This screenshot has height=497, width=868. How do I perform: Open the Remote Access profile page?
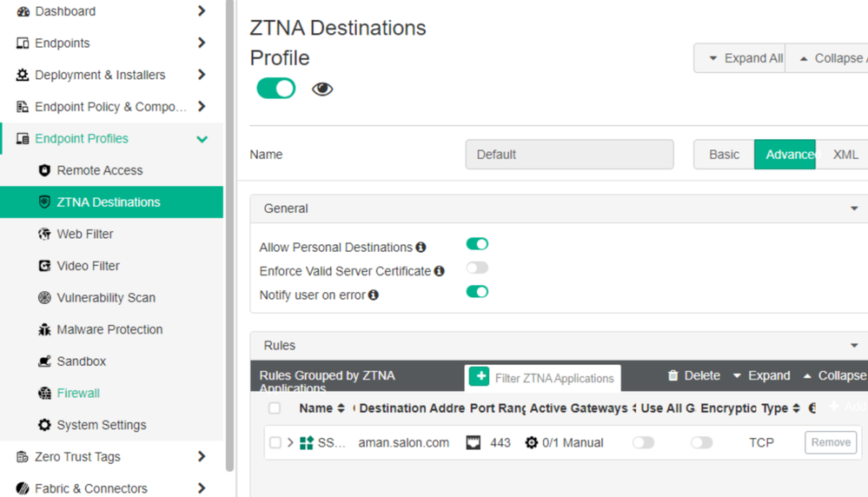click(x=99, y=170)
